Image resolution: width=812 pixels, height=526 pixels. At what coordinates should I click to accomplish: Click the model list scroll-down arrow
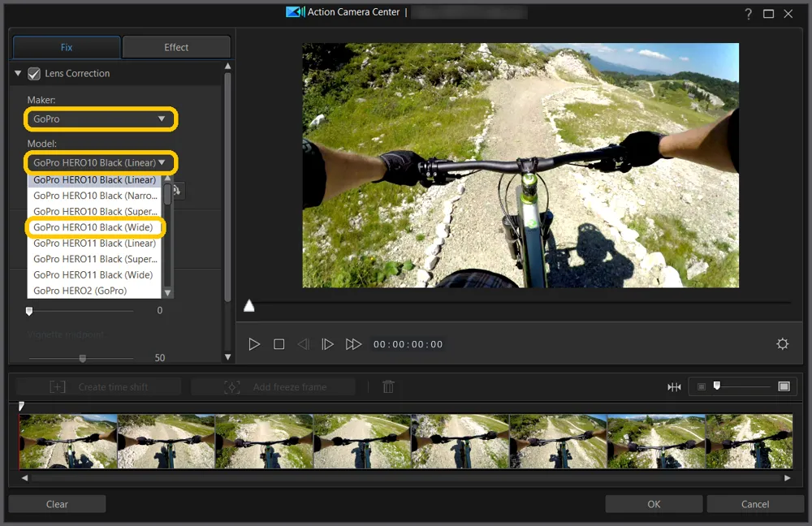[x=167, y=293]
